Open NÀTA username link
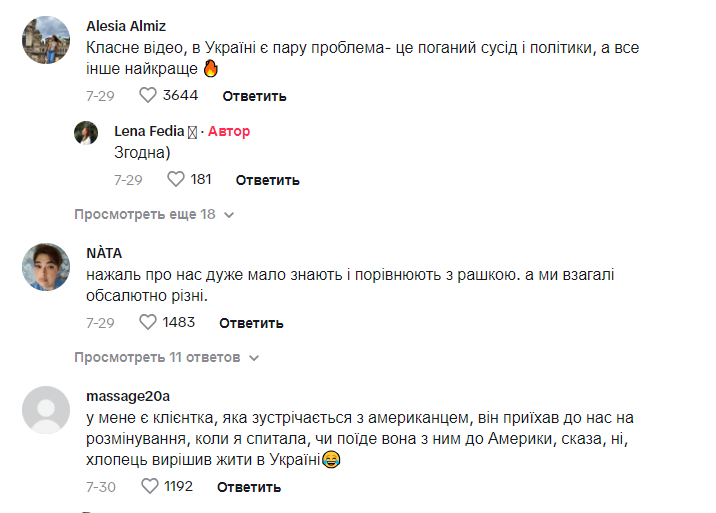This screenshot has width=716, height=513. tap(104, 252)
